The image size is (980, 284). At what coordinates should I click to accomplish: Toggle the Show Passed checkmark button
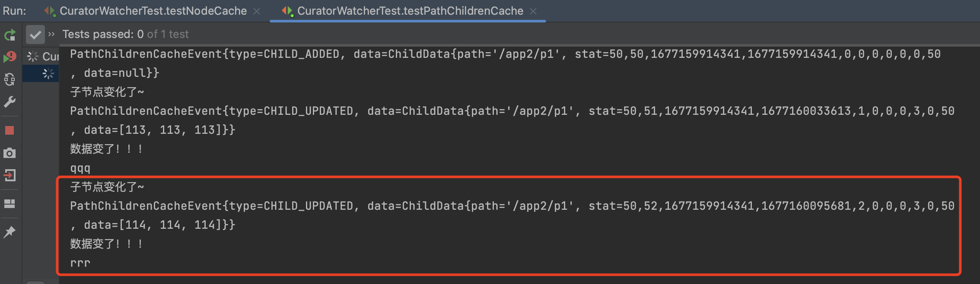[35, 35]
